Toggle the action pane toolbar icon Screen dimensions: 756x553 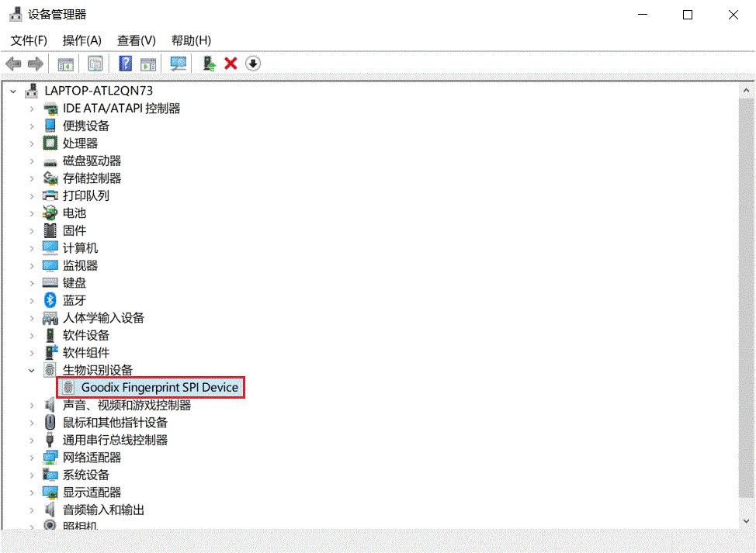point(148,64)
